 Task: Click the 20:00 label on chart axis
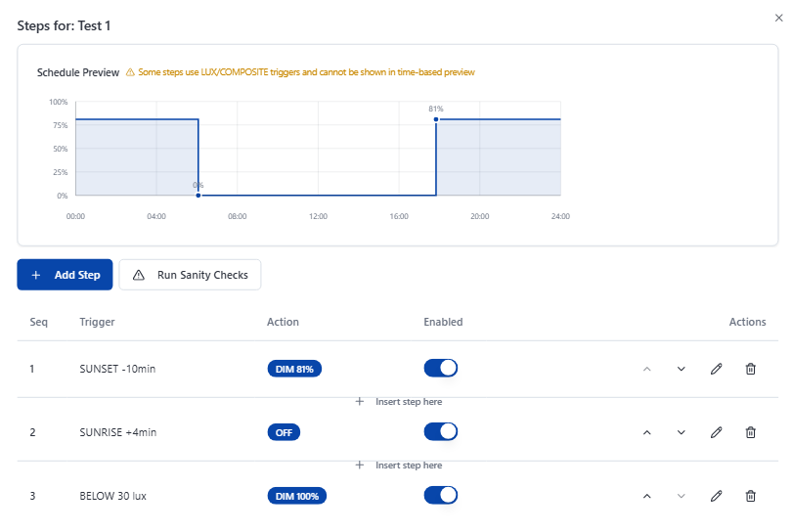[480, 216]
